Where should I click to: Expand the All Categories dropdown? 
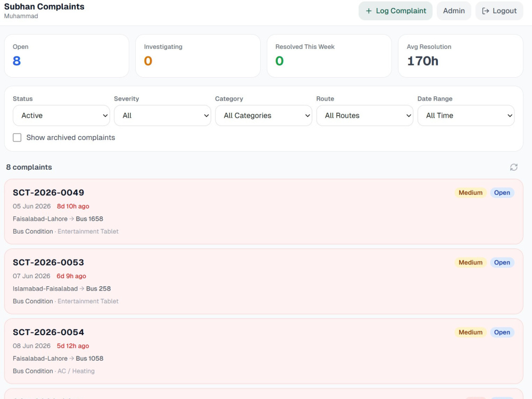click(264, 115)
